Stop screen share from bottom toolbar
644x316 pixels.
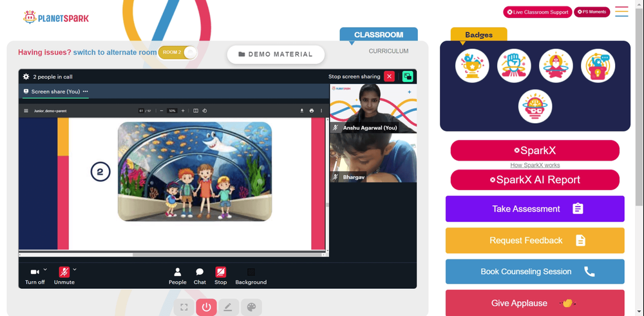coord(220,276)
